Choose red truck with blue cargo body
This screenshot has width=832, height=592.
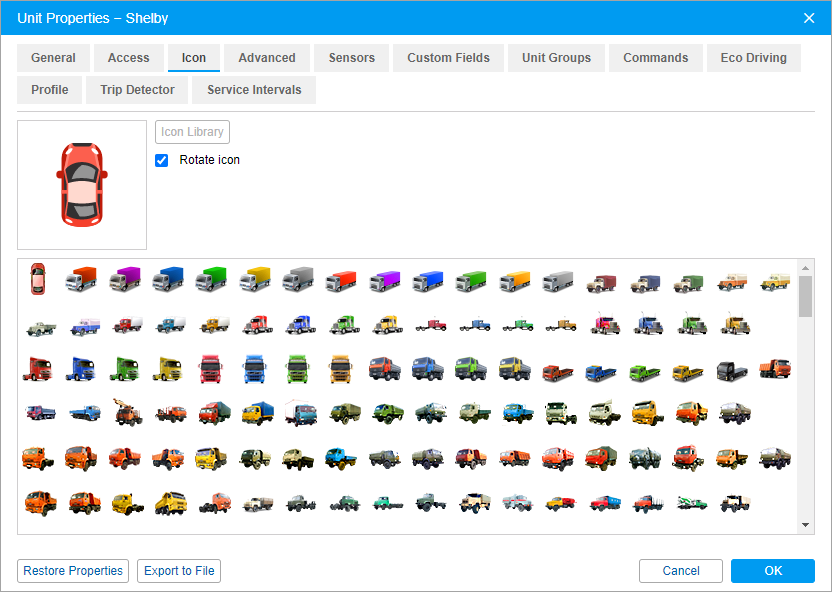click(605, 502)
